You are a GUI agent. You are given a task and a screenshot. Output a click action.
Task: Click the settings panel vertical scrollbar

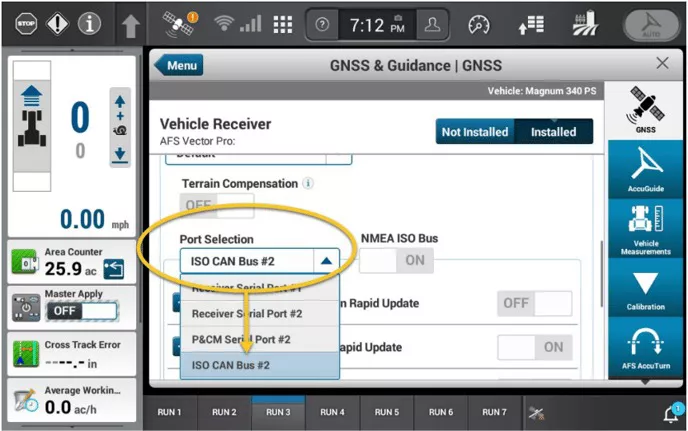(x=600, y=270)
